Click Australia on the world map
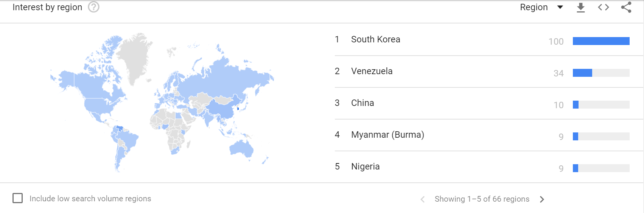 [x=241, y=148]
